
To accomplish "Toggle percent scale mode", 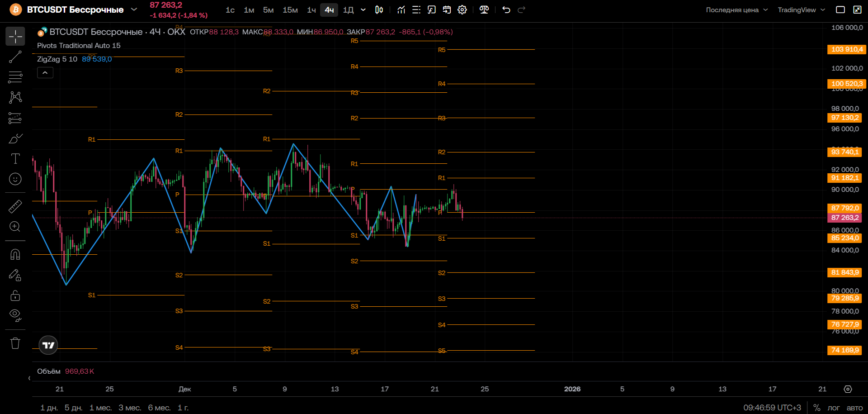I will [817, 408].
